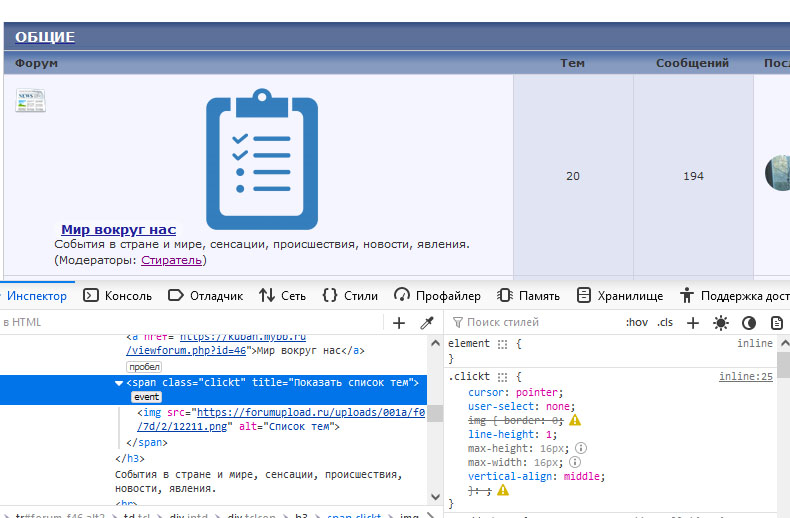Click the пробел whitespace badge
790x518 pixels.
point(144,367)
